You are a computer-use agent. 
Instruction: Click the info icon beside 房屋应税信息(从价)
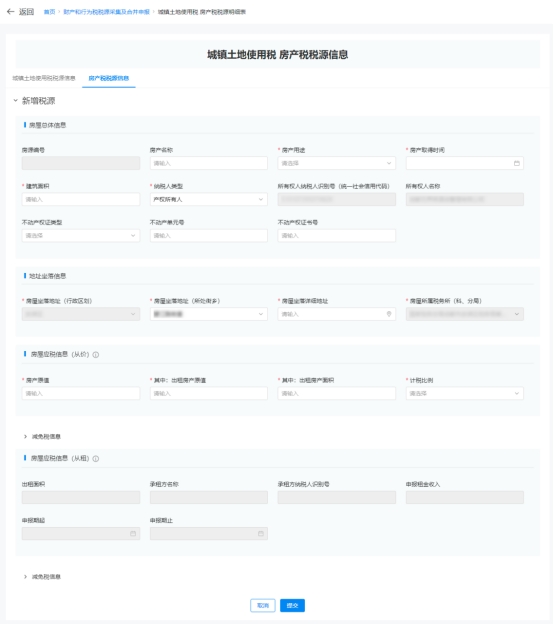click(96, 355)
